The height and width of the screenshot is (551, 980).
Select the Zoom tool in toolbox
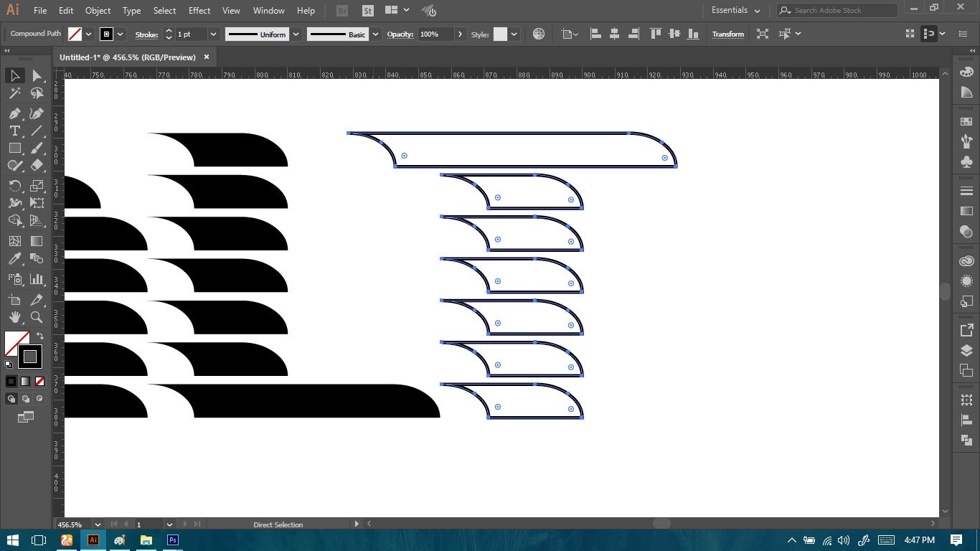pyautogui.click(x=37, y=317)
